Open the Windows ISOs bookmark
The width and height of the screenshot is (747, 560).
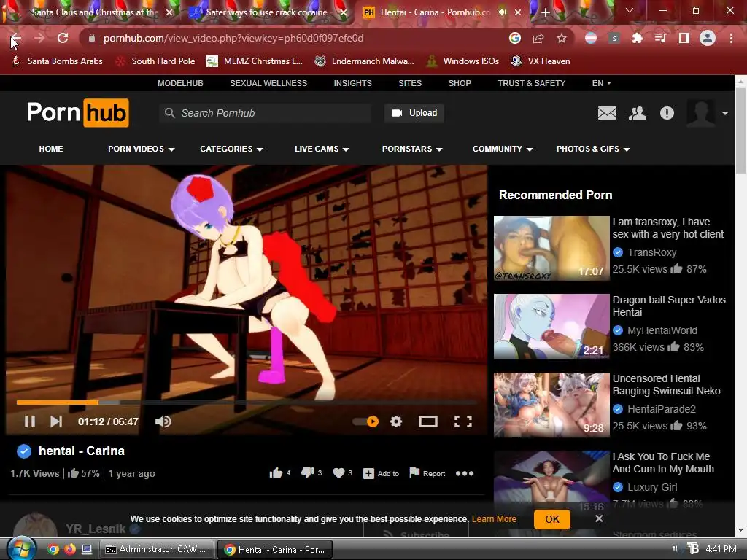(462, 61)
